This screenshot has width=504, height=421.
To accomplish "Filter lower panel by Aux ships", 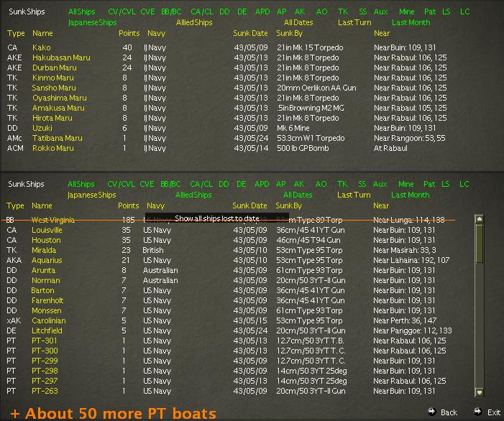I will pyautogui.click(x=380, y=184).
